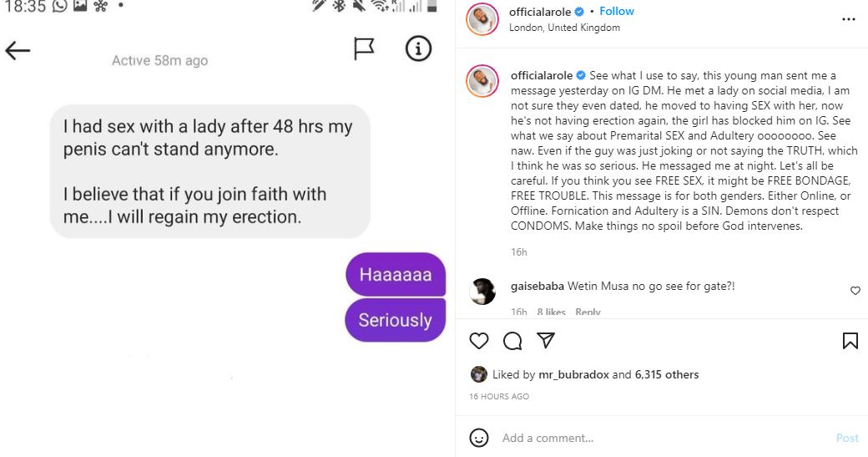This screenshot has height=457, width=868.
Task: Click the Post comment button
Action: 847,438
